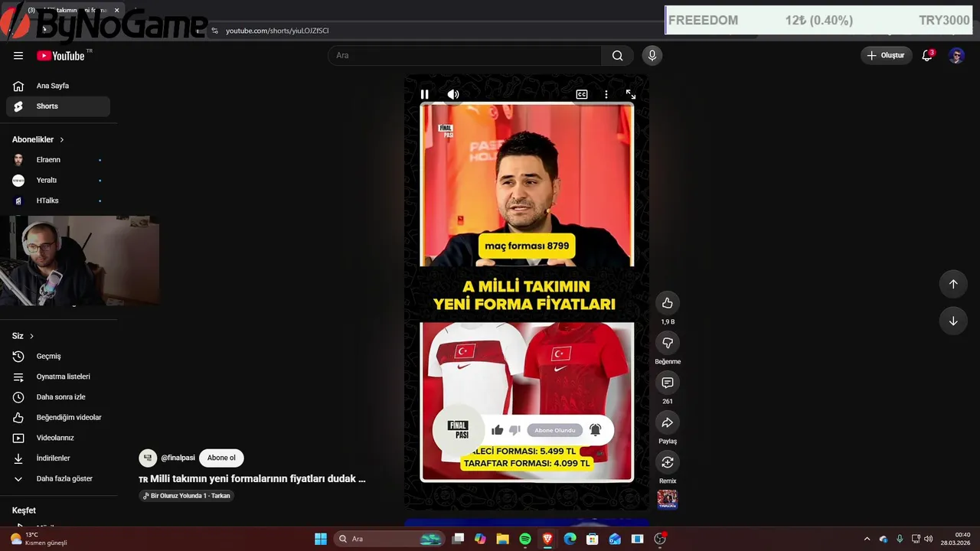Open the taskbar volume control
The image size is (980, 551).
928,539
